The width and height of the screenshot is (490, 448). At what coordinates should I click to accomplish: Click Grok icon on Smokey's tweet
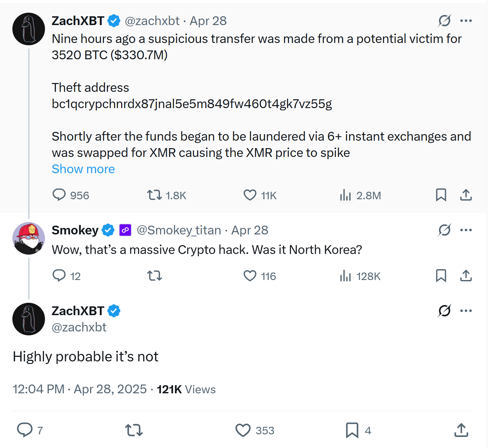coord(444,230)
